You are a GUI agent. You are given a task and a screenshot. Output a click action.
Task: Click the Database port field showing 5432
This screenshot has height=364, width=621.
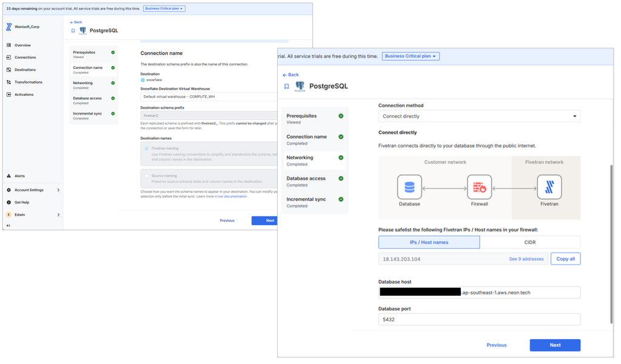pyautogui.click(x=479, y=319)
